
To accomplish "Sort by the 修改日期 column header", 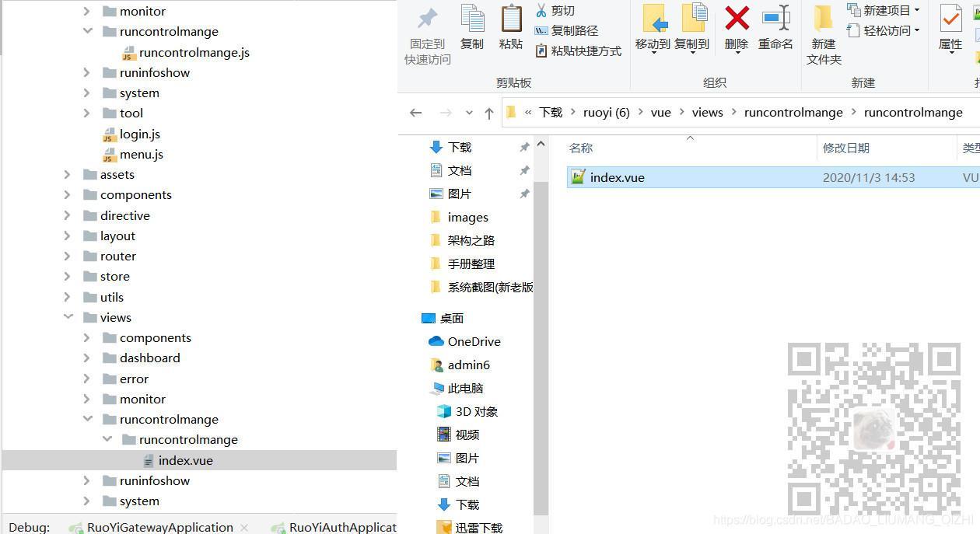I will pos(846,148).
